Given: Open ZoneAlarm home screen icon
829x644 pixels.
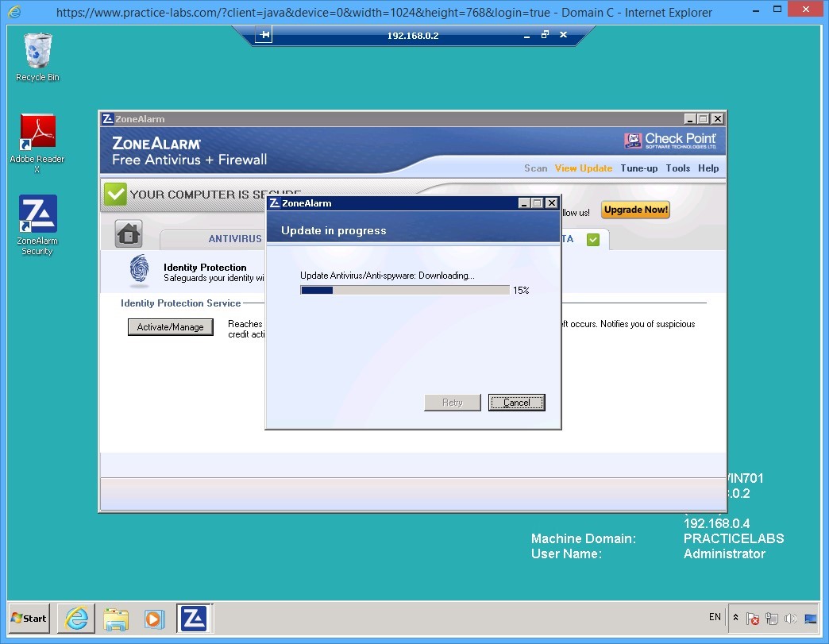Looking at the screenshot, I should [x=127, y=233].
